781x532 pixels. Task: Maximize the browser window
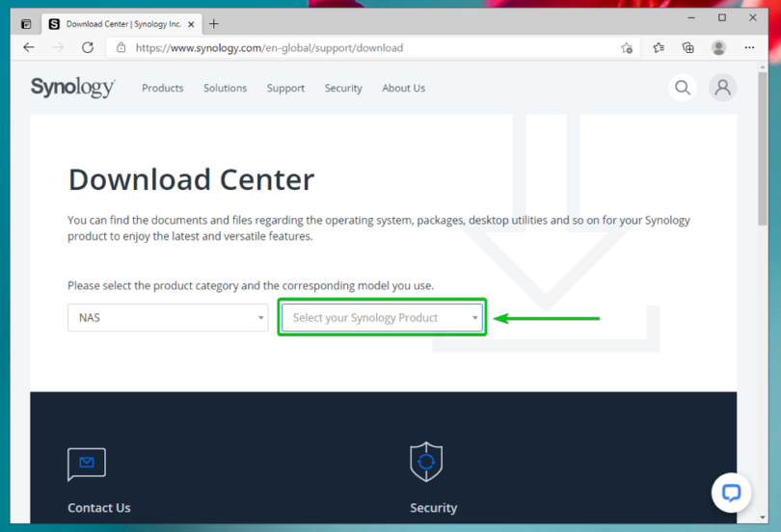point(722,18)
